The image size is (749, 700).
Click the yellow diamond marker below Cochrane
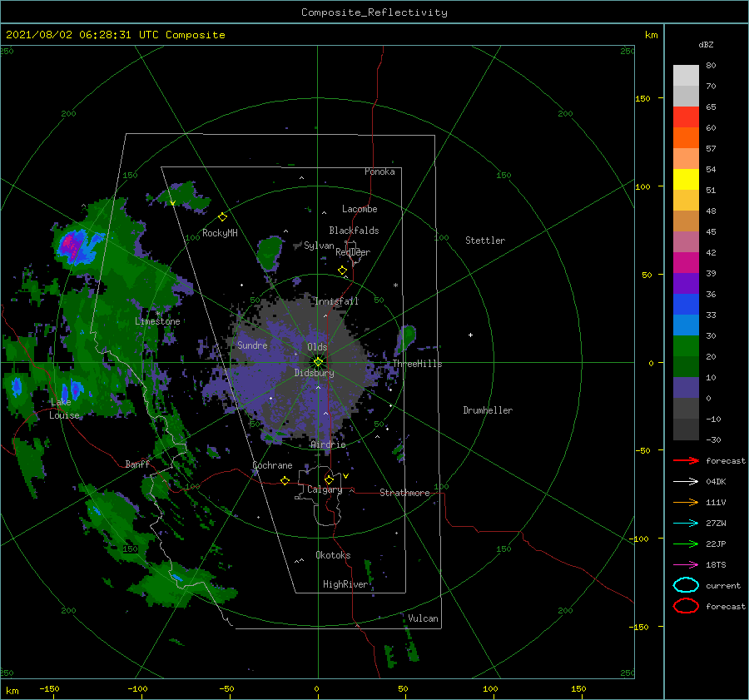pos(285,480)
